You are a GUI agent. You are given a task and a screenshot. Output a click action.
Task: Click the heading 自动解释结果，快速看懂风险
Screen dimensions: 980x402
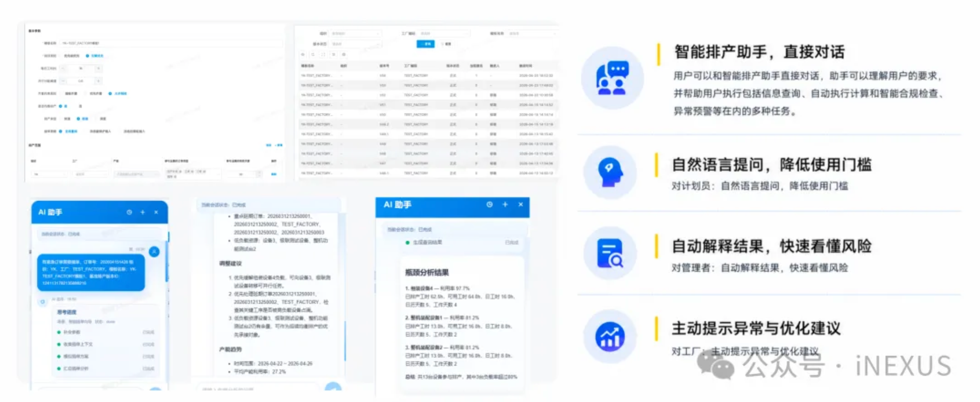click(x=772, y=246)
